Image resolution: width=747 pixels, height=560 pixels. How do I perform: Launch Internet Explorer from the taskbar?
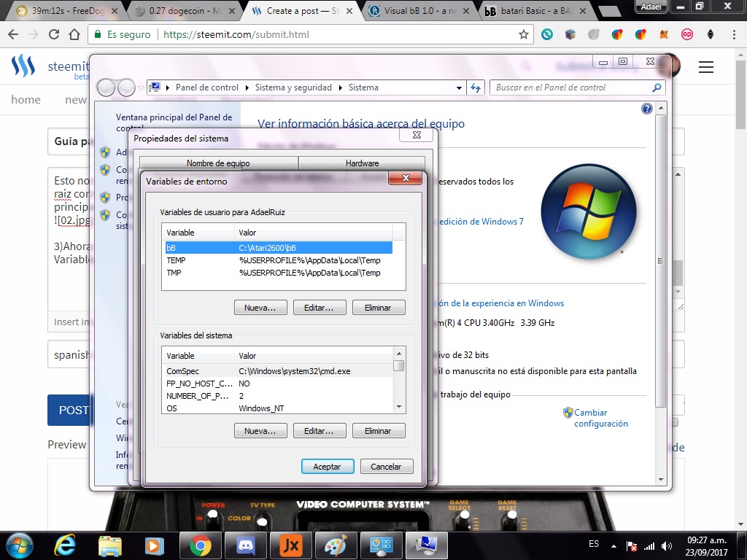(64, 545)
